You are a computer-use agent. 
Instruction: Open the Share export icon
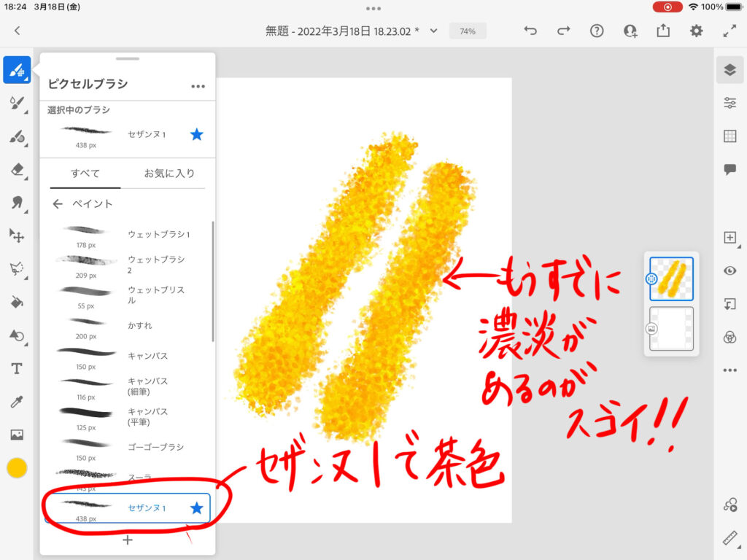(x=662, y=31)
